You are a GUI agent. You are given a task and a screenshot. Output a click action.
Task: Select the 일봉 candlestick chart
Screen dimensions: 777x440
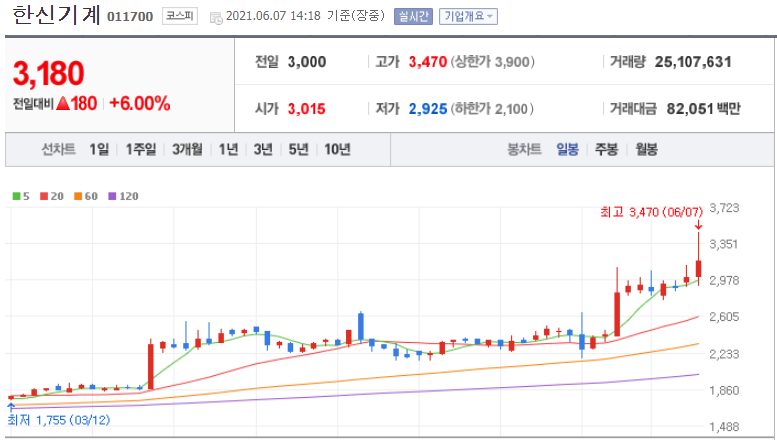tap(567, 149)
